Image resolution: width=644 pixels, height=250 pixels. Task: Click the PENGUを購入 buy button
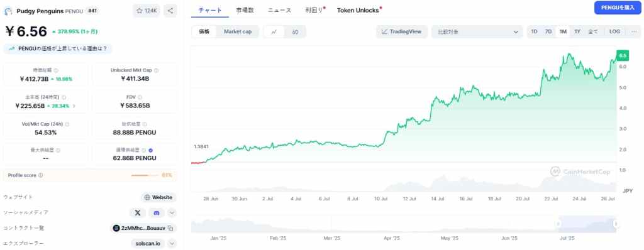click(x=618, y=8)
